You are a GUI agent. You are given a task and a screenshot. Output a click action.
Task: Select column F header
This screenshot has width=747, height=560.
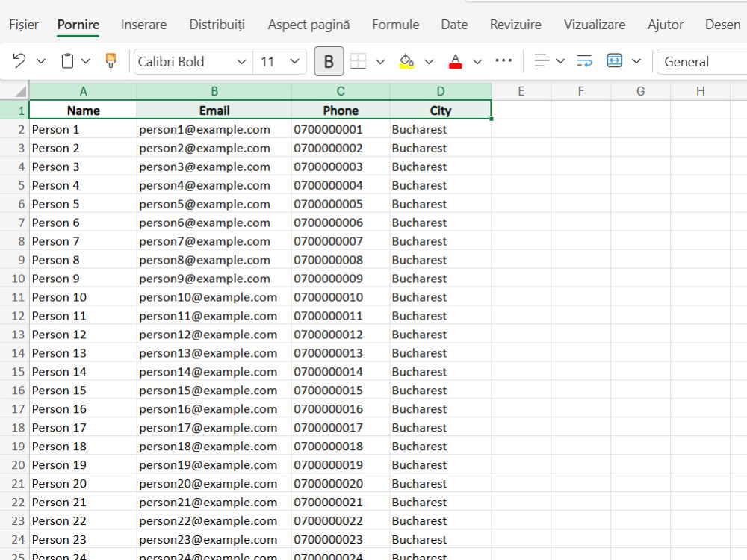point(580,91)
